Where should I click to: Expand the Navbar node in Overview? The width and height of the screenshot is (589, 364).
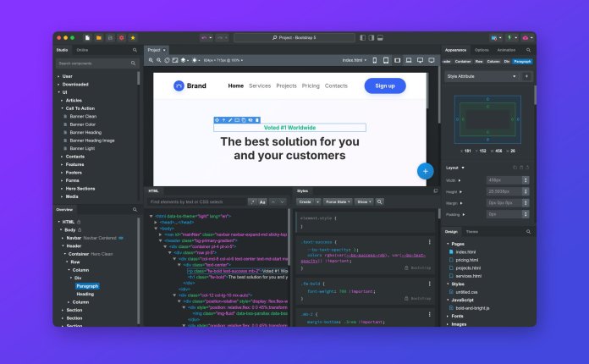pos(63,238)
